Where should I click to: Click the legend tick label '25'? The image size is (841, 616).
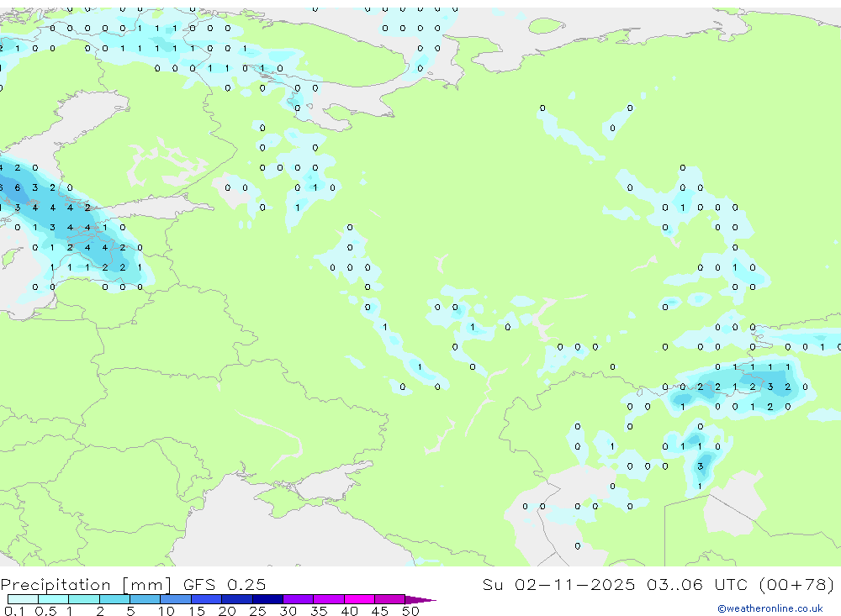pos(258,611)
